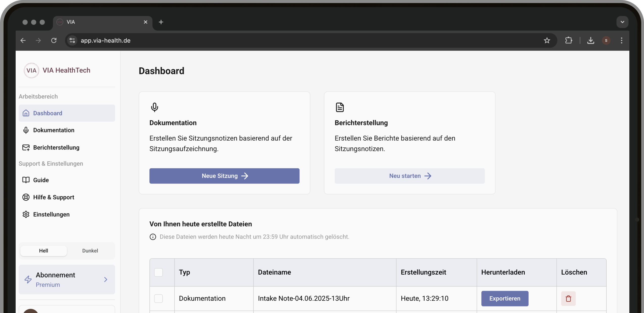Click the microphone icon in Dokumentation card

(154, 107)
